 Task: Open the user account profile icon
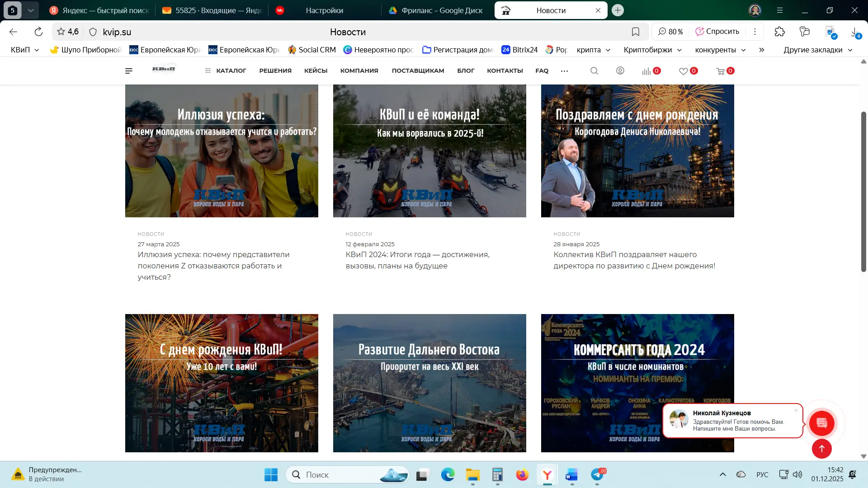(620, 71)
